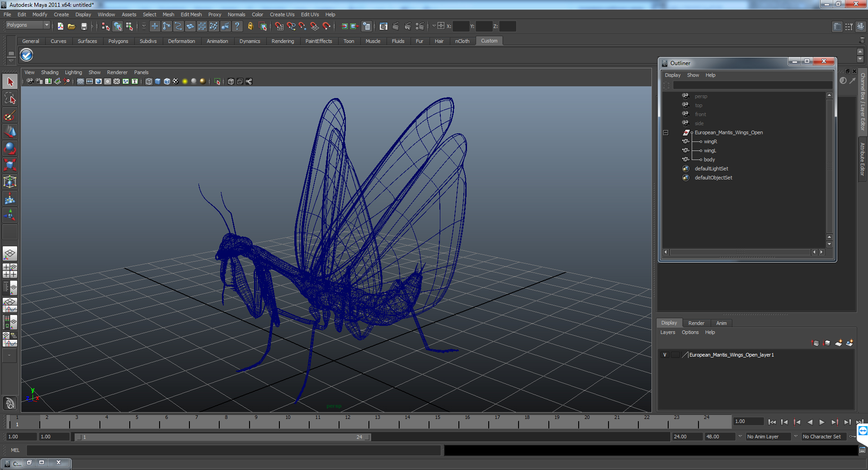Click the lock selection icon
The height and width of the screenshot is (470, 868).
(250, 26)
